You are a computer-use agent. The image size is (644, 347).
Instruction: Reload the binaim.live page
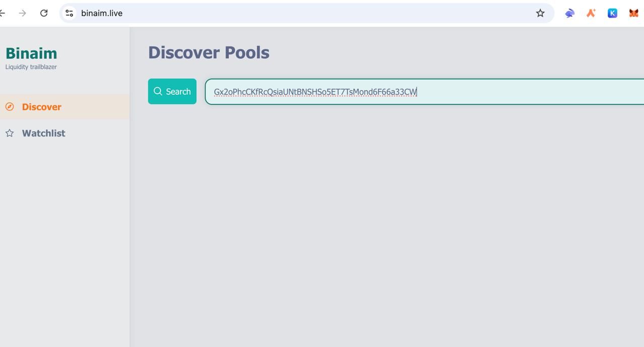point(44,13)
